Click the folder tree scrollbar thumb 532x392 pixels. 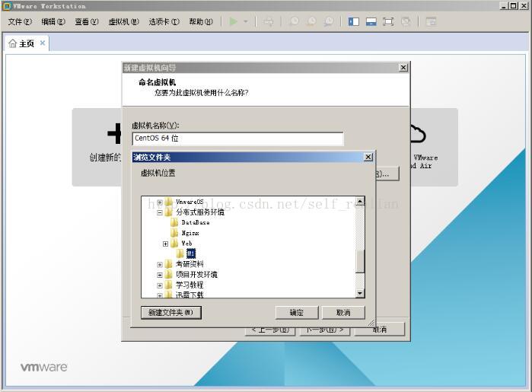[360, 261]
